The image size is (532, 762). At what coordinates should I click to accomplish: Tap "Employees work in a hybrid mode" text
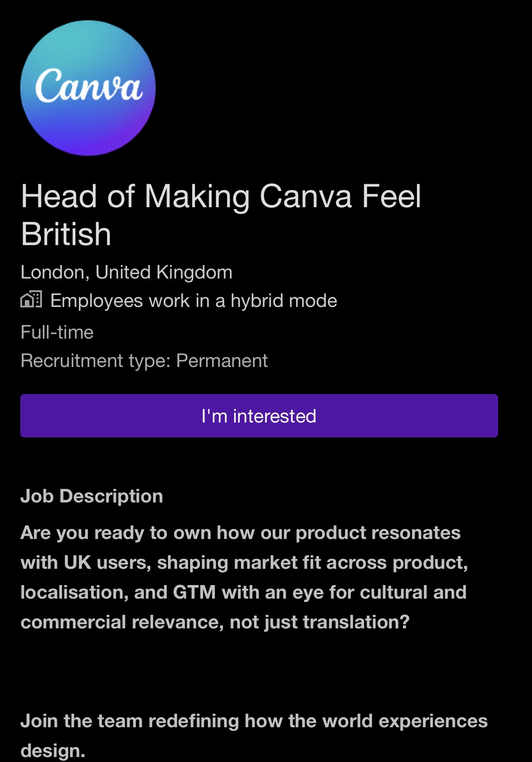click(194, 301)
